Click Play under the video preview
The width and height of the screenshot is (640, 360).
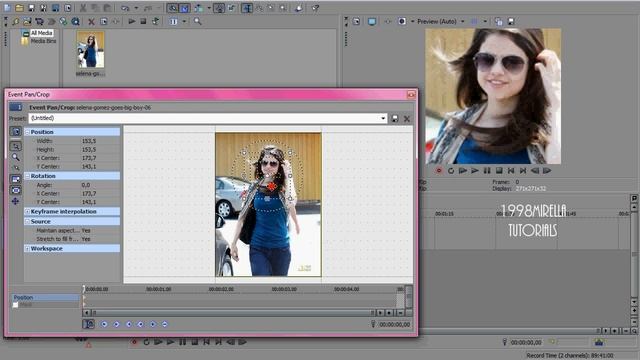pos(475,171)
